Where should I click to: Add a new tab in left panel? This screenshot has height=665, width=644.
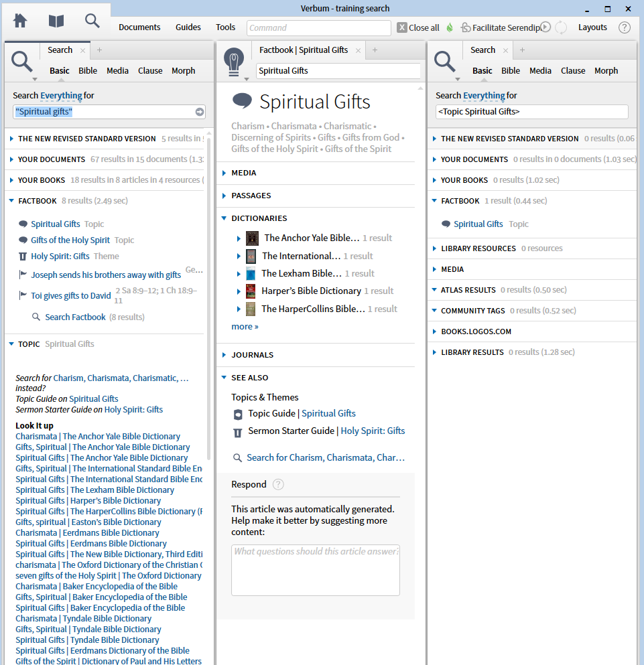[99, 50]
